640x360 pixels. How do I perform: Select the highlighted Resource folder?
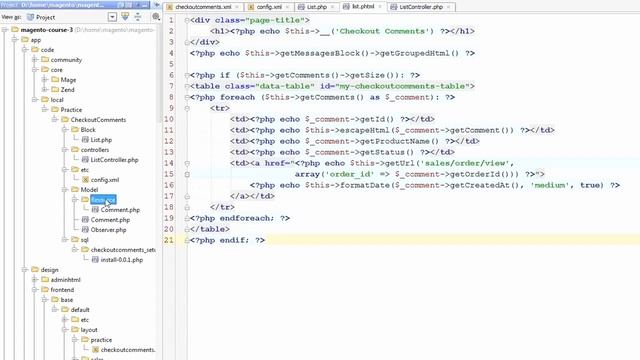(103, 200)
